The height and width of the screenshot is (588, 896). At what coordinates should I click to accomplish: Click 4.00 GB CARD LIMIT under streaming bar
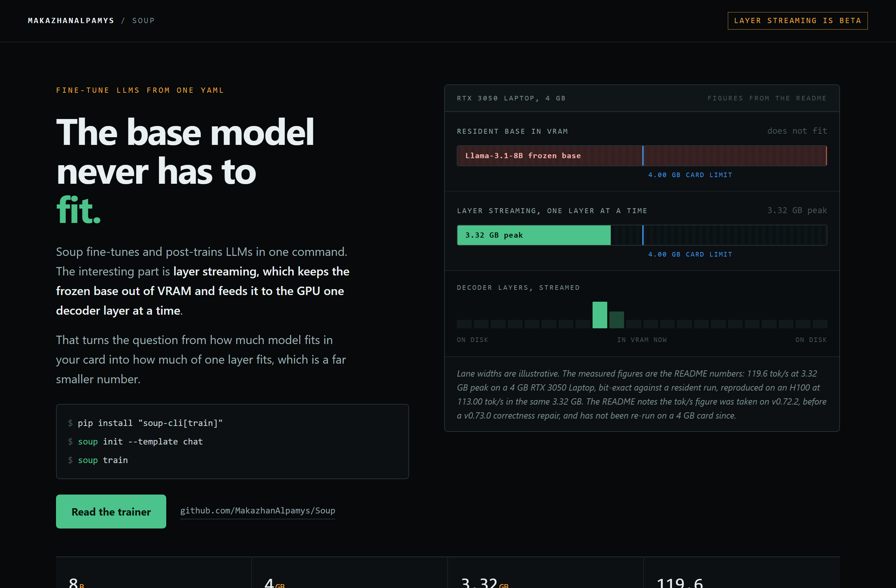(x=690, y=254)
